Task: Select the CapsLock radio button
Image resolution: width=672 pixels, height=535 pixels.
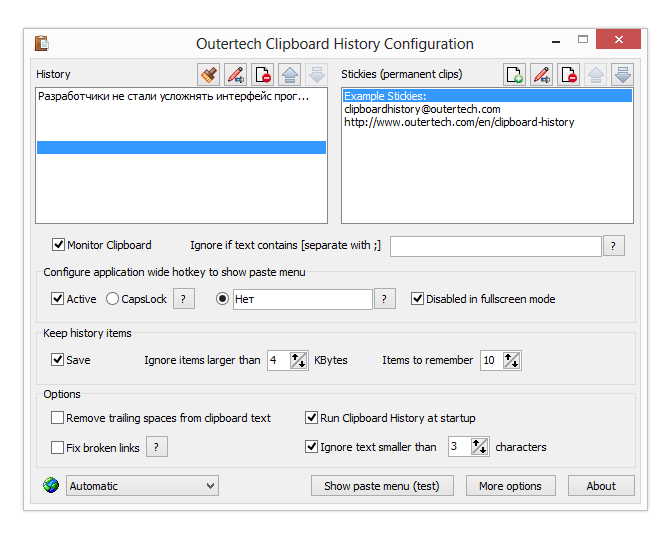Action: 112,299
